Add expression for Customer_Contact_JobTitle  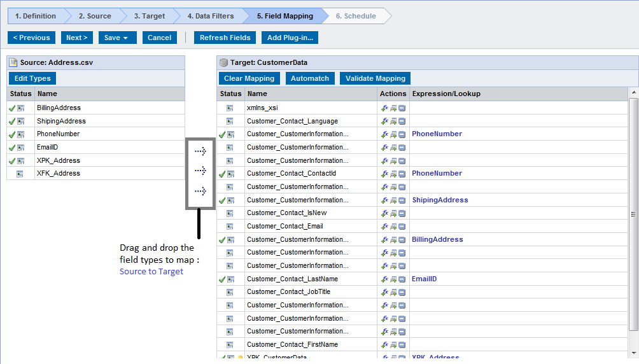coord(384,293)
